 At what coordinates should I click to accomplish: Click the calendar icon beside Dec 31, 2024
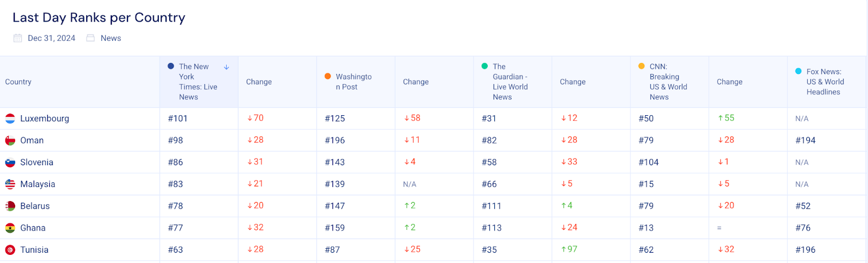(x=18, y=38)
